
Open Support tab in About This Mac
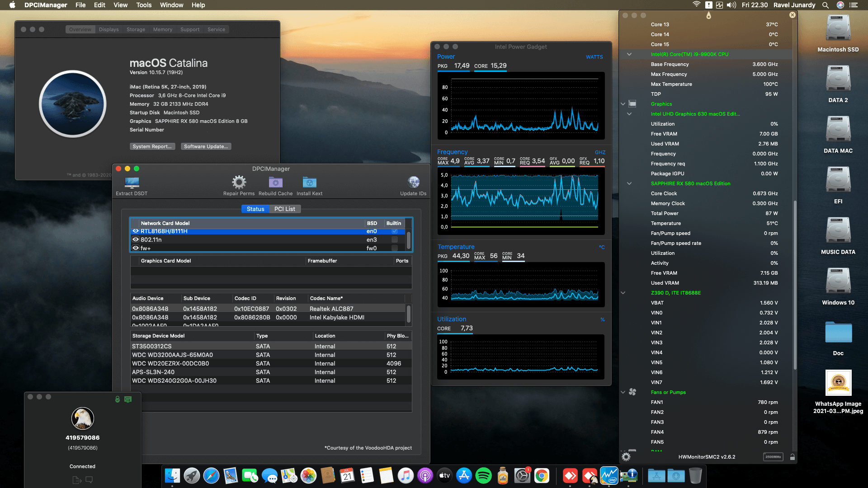click(190, 29)
